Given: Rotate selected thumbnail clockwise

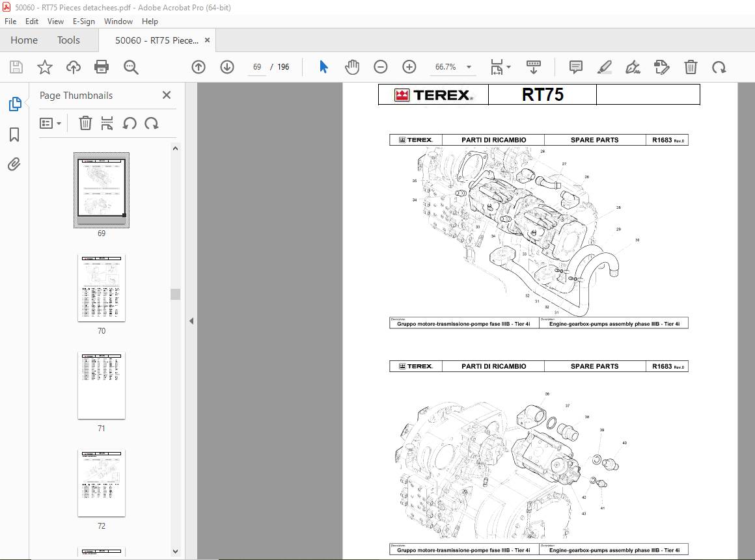Looking at the screenshot, I should pyautogui.click(x=151, y=123).
